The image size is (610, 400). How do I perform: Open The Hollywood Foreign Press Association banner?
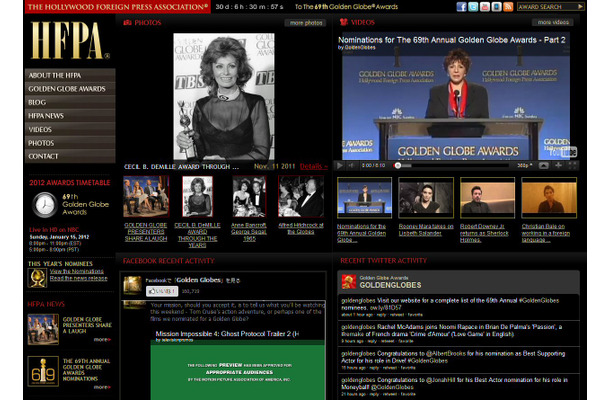pyautogui.click(x=118, y=7)
